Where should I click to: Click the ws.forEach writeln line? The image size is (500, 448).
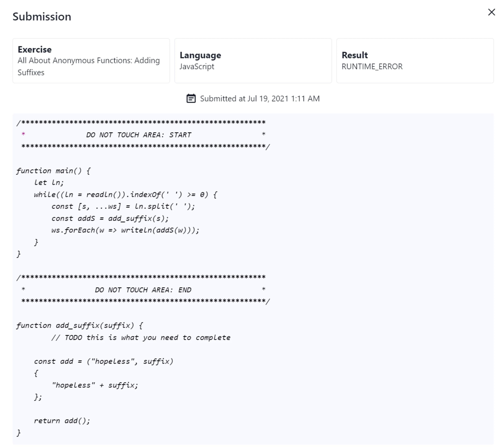click(125, 230)
